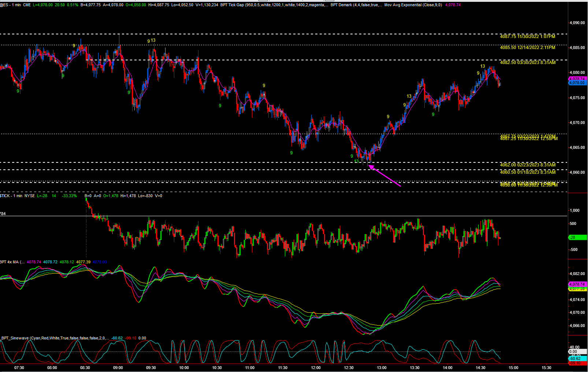This screenshot has width=588, height=372.
Task: Click the $TICK - 1 min NYSE label
Action: (18, 196)
